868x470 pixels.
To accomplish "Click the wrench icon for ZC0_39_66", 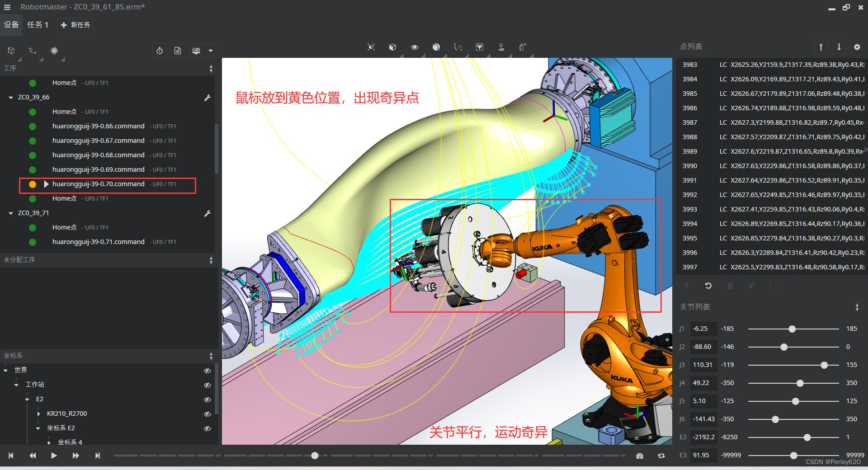I will (208, 98).
